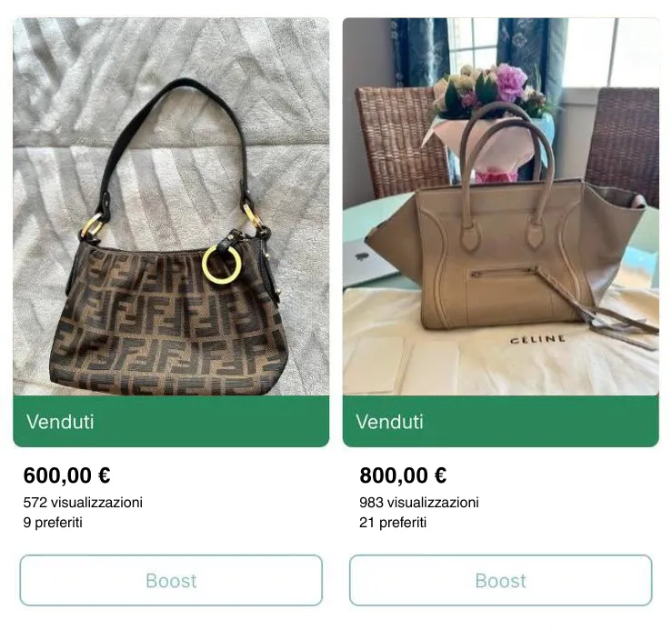Click the 9 preferiti favorites count
This screenshot has width=672, height=630.
[x=53, y=523]
